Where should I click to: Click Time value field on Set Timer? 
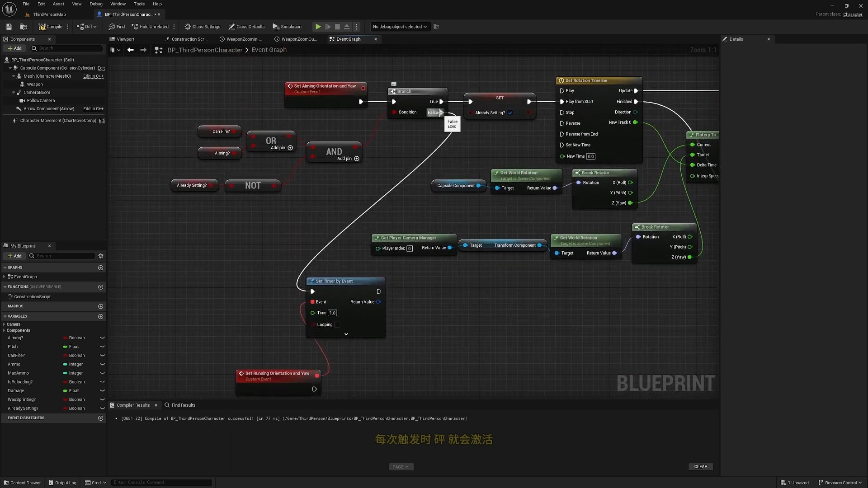[x=332, y=313]
